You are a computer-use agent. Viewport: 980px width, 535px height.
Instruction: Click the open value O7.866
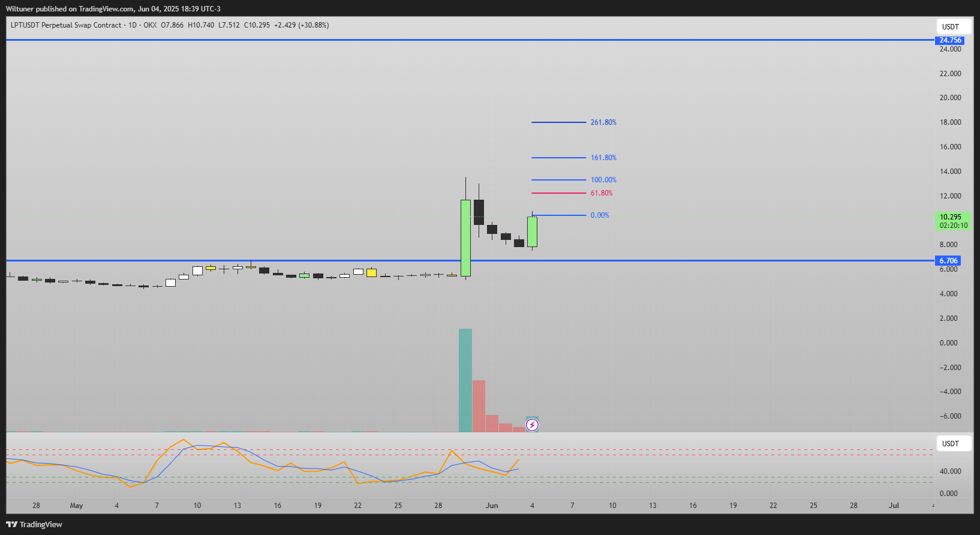tap(172, 25)
